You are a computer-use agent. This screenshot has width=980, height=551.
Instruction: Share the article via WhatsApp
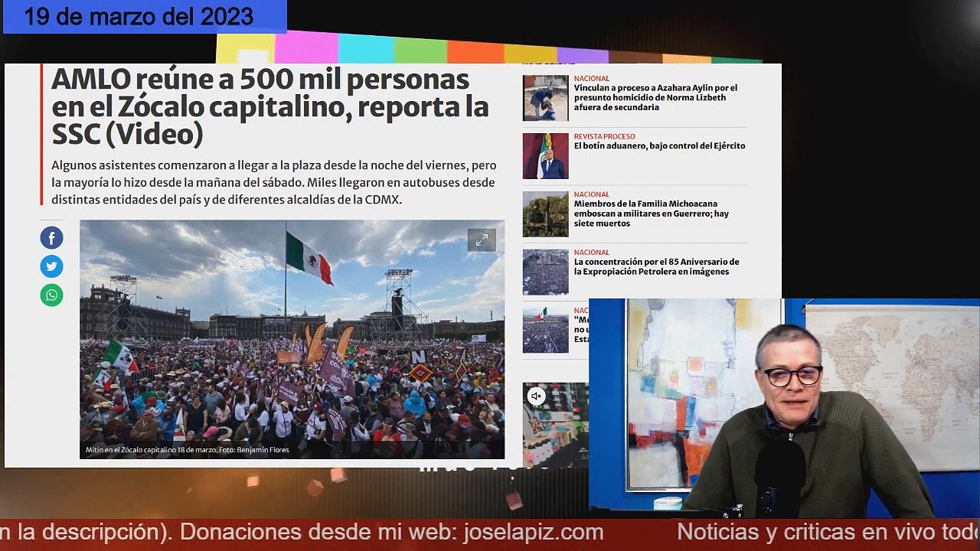(x=52, y=295)
